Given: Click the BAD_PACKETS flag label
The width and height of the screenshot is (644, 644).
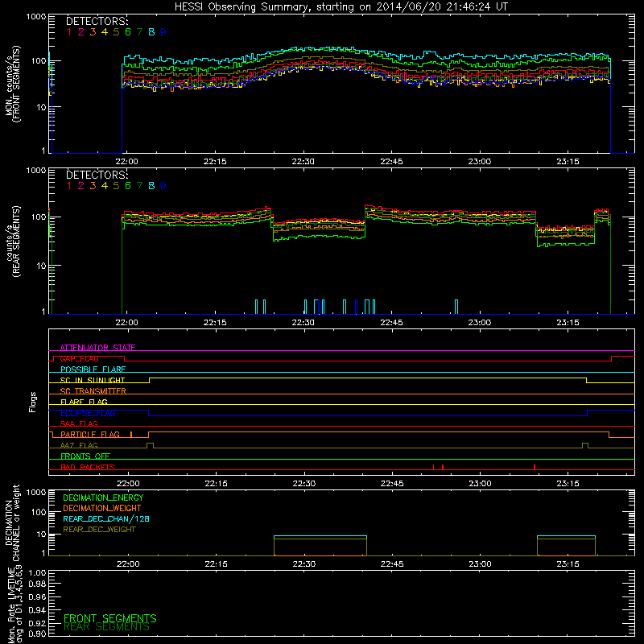Looking at the screenshot, I should tap(88, 467).
